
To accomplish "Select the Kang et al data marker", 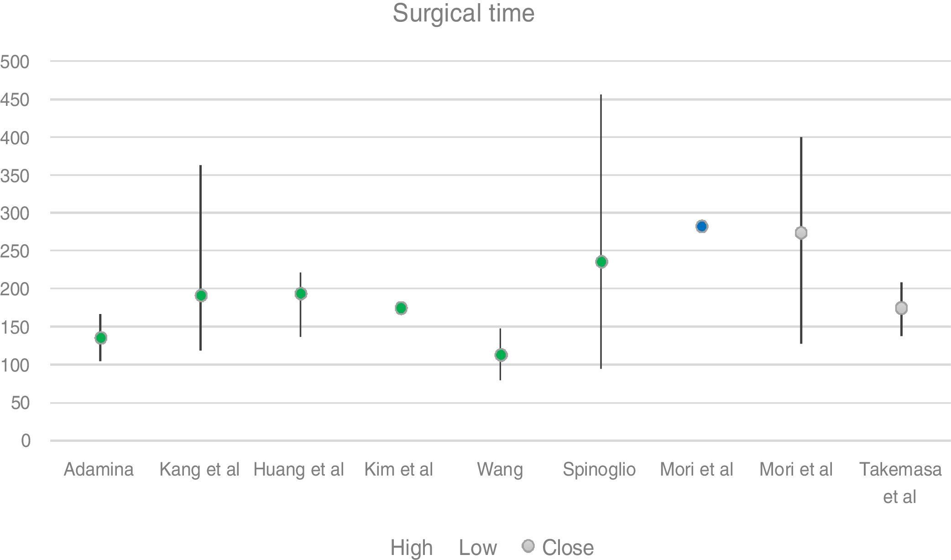I will [201, 295].
